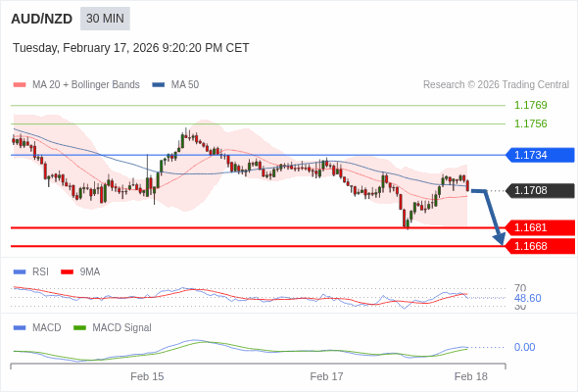
Task: Click the red 1.1681 support price tag
Action: point(540,228)
